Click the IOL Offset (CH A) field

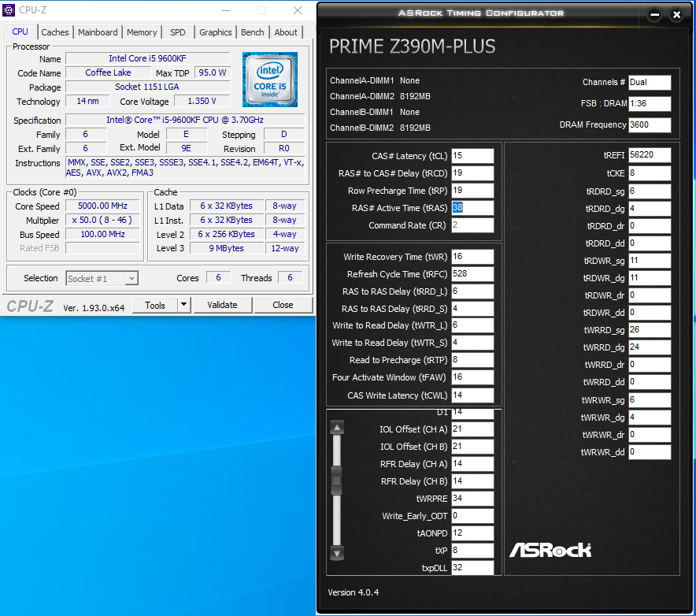point(472,429)
